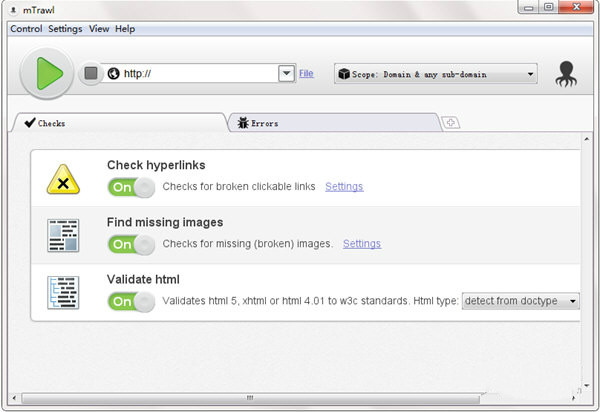
Task: Switch to the Checks tab
Action: point(119,123)
